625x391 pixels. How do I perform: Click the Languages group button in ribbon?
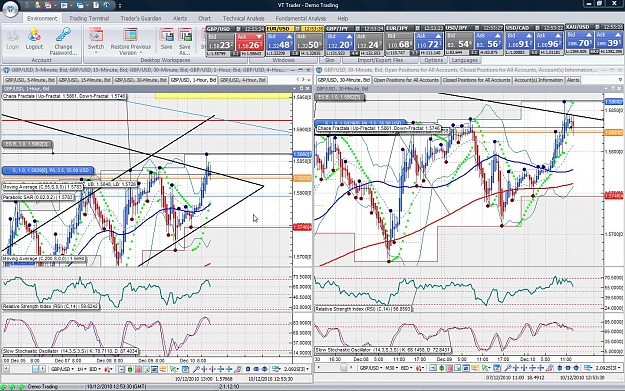point(464,60)
